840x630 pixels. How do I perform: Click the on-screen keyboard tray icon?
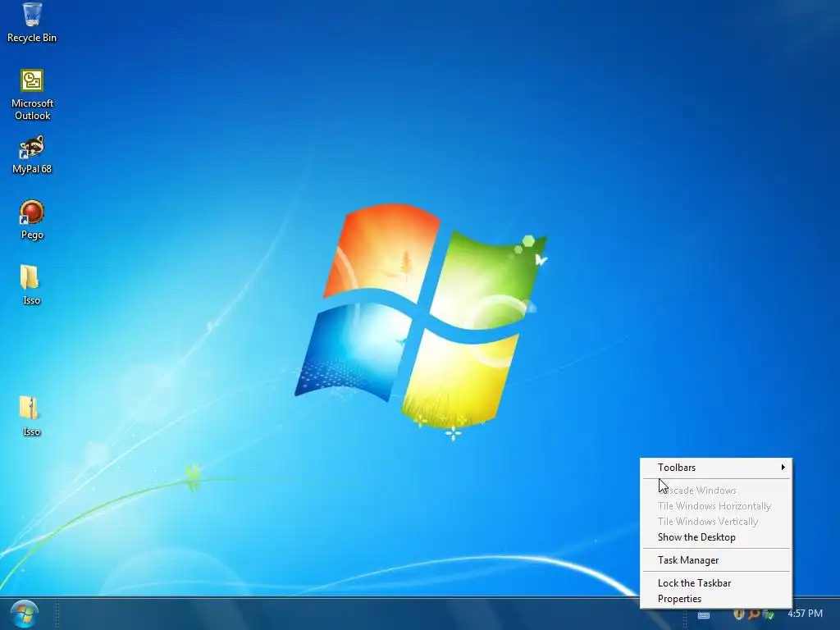(x=703, y=615)
